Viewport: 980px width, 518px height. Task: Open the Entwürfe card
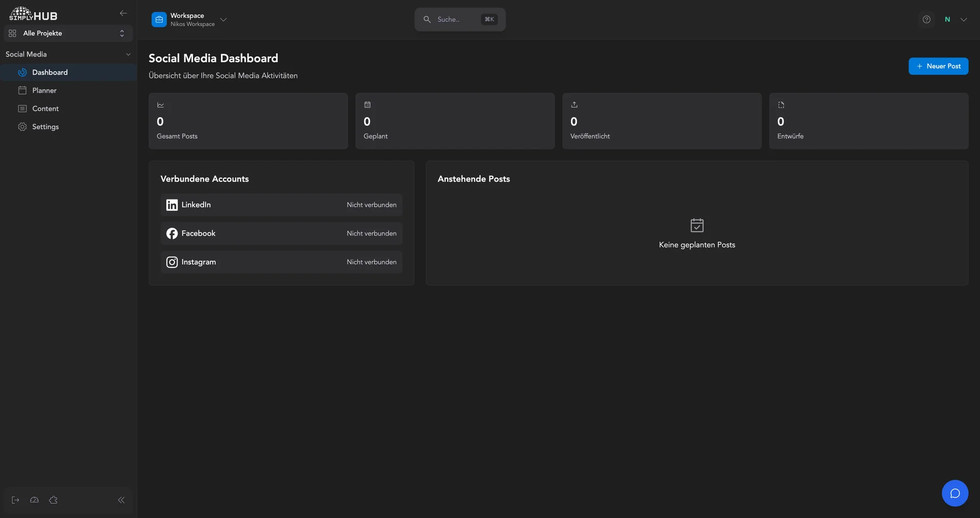point(869,121)
